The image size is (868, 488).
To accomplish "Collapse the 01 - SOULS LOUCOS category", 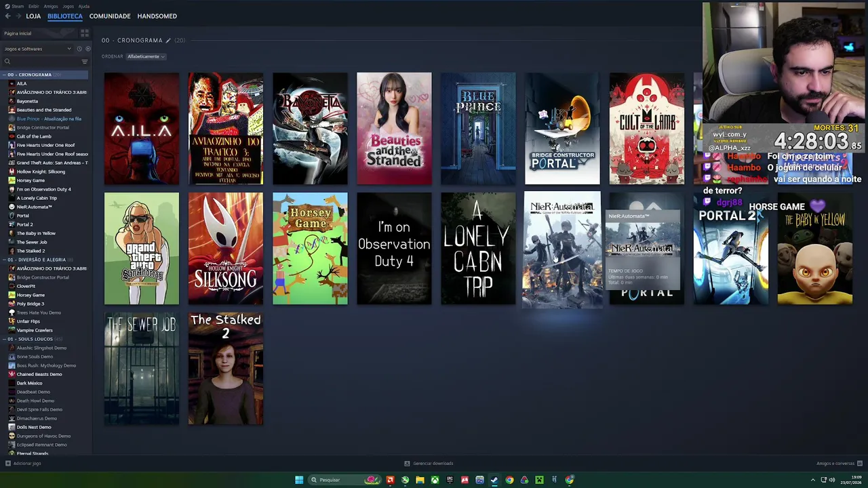I will click(x=4, y=339).
